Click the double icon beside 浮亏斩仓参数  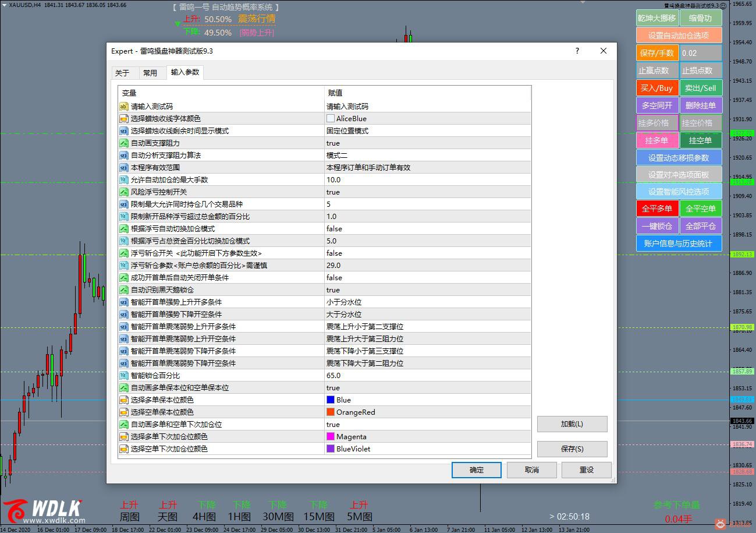[123, 266]
